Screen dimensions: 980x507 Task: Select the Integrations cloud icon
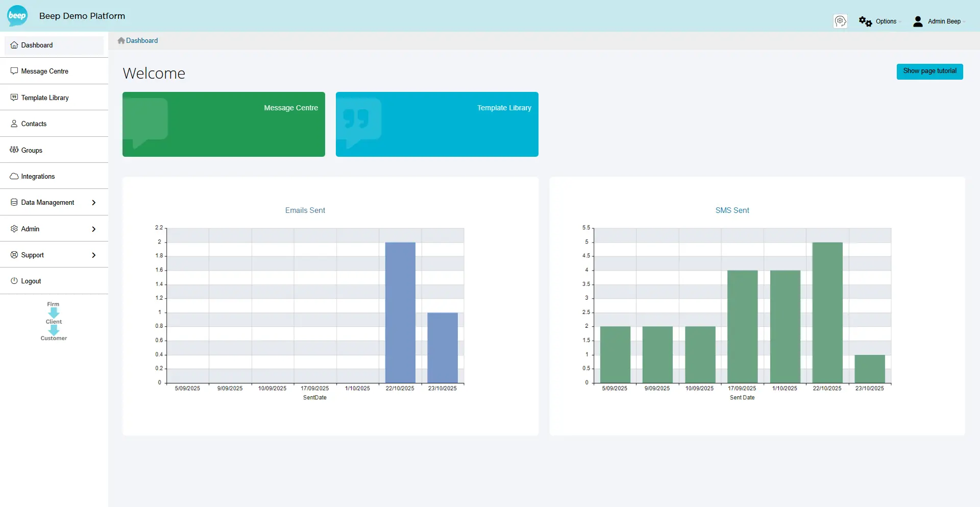(14, 176)
